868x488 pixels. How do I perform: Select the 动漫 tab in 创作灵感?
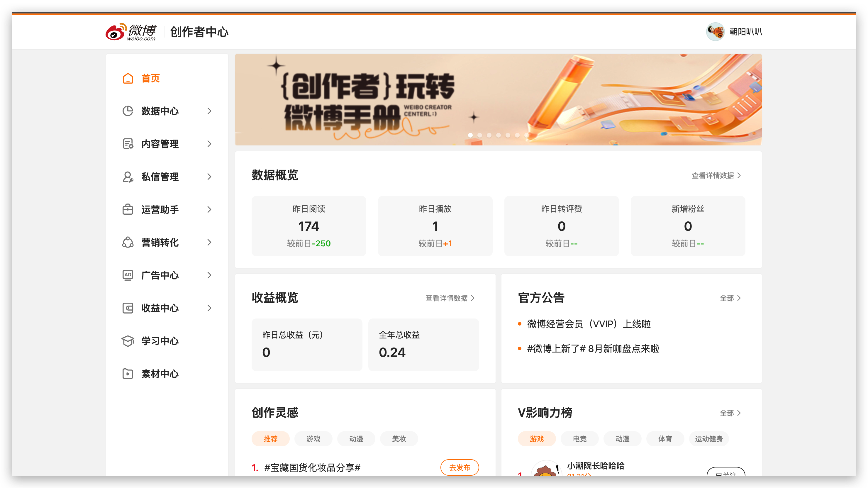356,439
